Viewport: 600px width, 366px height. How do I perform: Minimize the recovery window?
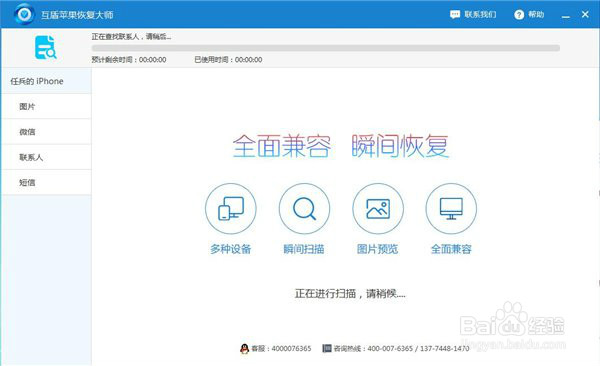point(566,16)
